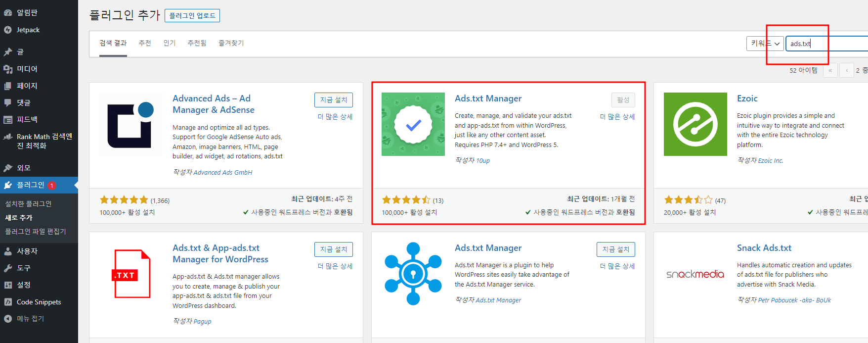This screenshot has height=343, width=868.
Task: Open author link Ezoic Inc.
Action: click(x=771, y=161)
